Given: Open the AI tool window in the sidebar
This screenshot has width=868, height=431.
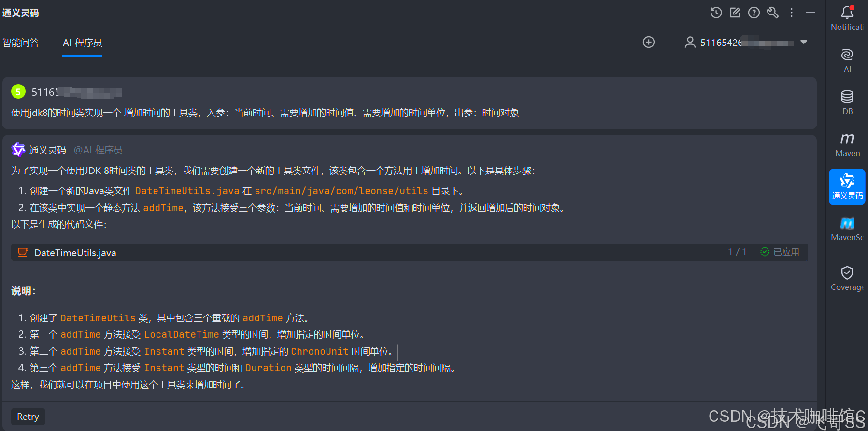Looking at the screenshot, I should point(847,60).
